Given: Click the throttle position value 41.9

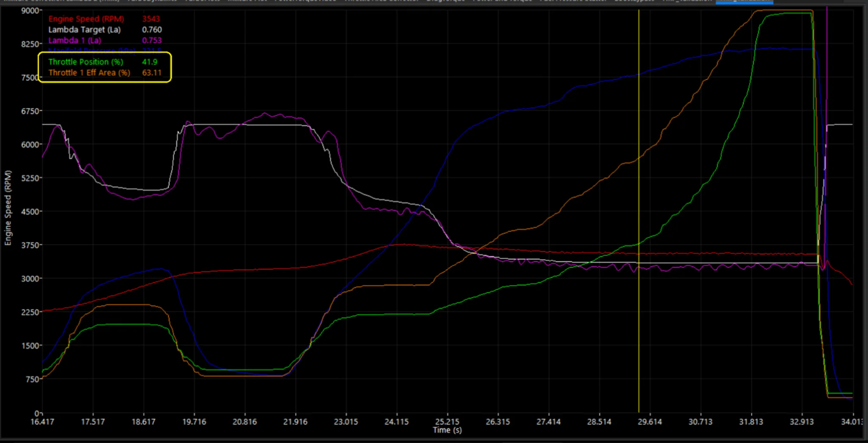Looking at the screenshot, I should click(150, 62).
